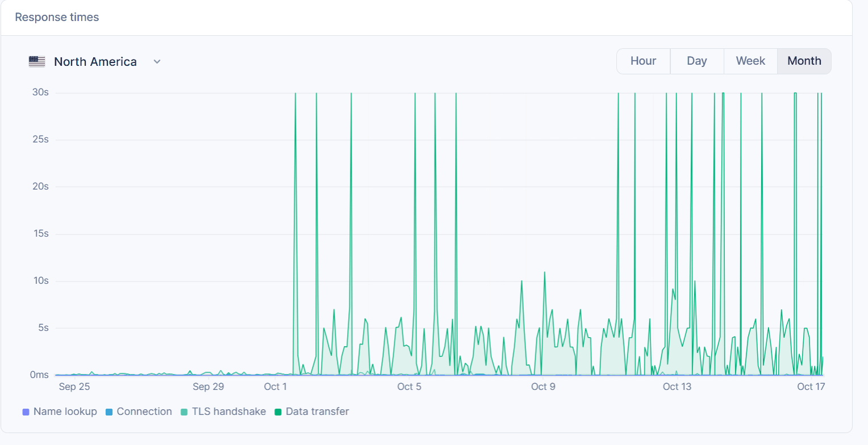868x445 pixels.
Task: Click the Sep 25 x-axis date label
Action: point(74,387)
